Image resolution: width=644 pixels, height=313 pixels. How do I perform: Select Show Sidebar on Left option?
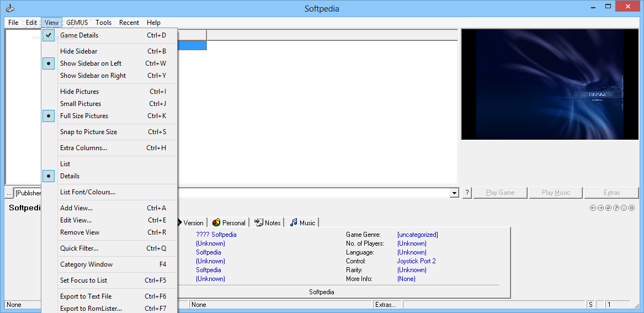pos(110,63)
